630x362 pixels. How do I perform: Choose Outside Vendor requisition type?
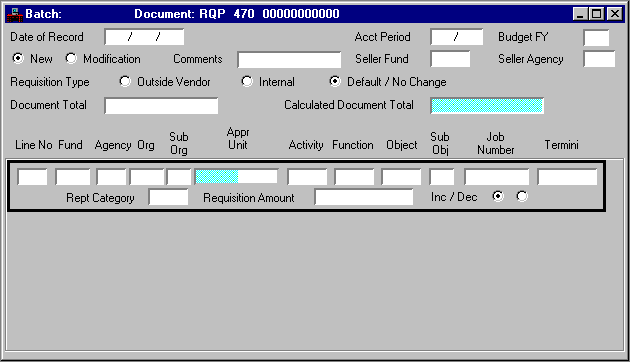(x=125, y=82)
